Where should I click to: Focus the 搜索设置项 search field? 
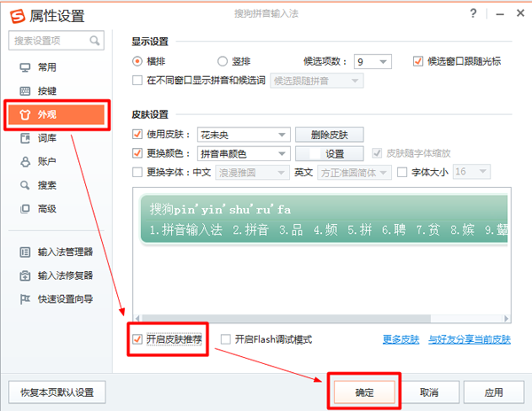click(x=57, y=41)
